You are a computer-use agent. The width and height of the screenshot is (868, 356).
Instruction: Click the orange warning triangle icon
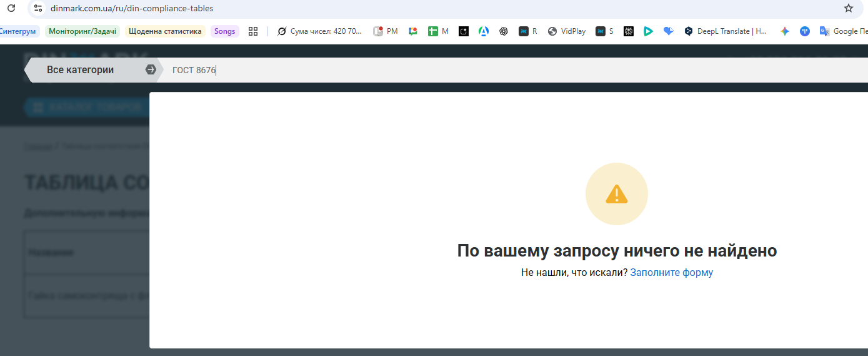coord(617,194)
